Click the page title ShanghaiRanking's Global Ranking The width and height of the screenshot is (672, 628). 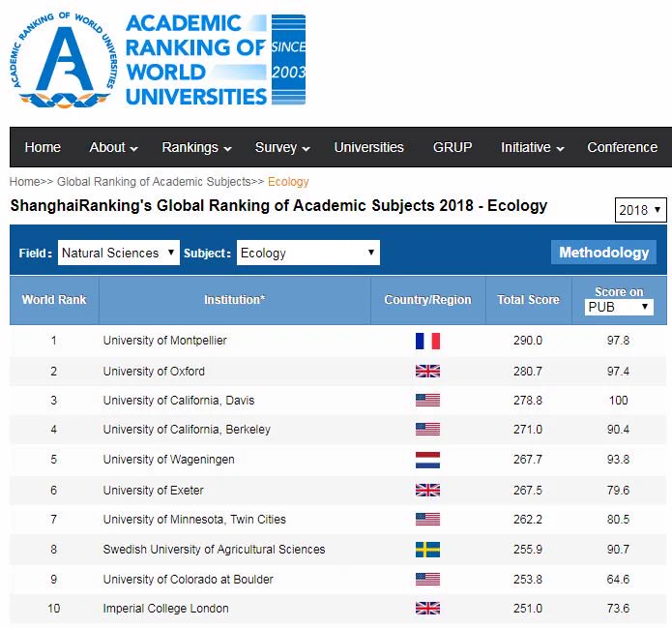(x=278, y=206)
